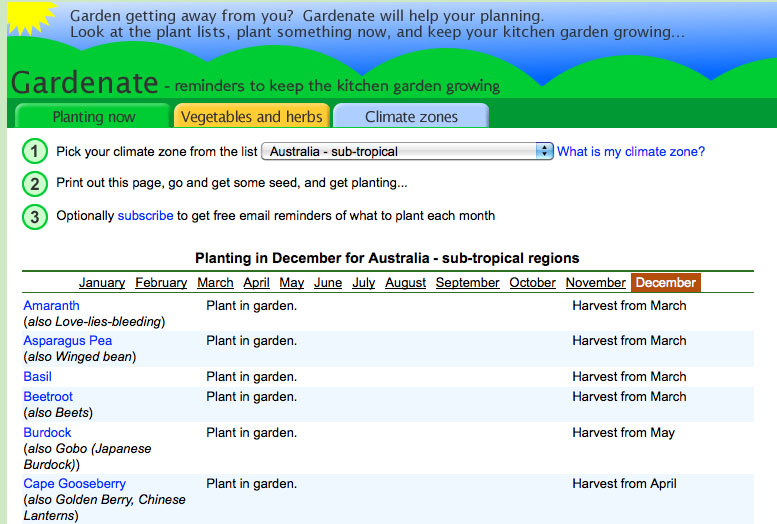
Task: Click the Gardenate site logo title
Action: coord(85,82)
